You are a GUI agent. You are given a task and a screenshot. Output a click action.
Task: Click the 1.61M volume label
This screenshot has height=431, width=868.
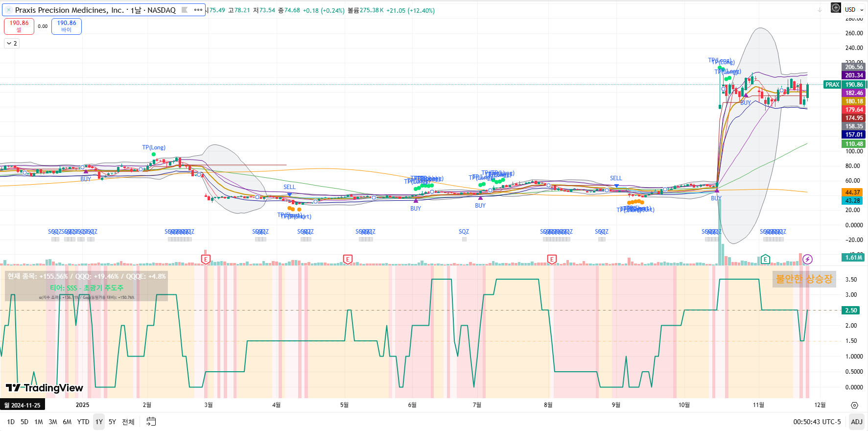pos(854,258)
